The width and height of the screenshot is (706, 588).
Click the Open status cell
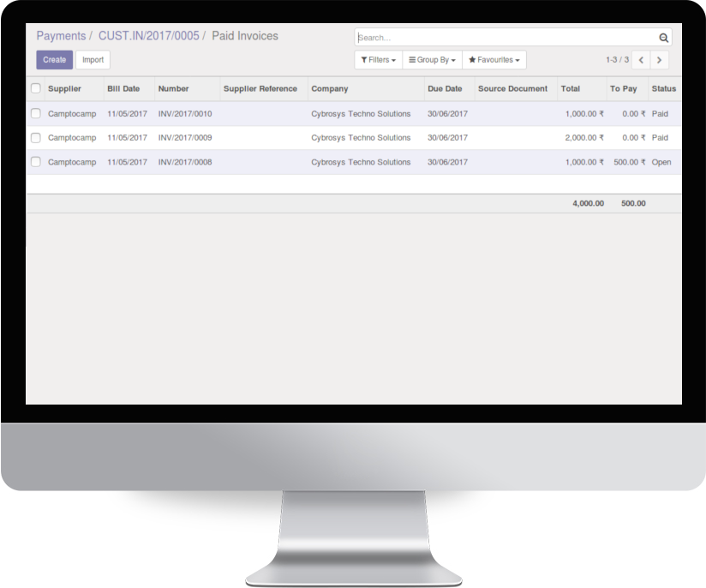661,162
